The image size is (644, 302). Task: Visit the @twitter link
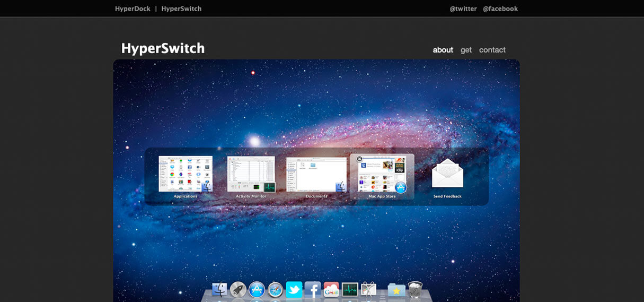coord(463,8)
